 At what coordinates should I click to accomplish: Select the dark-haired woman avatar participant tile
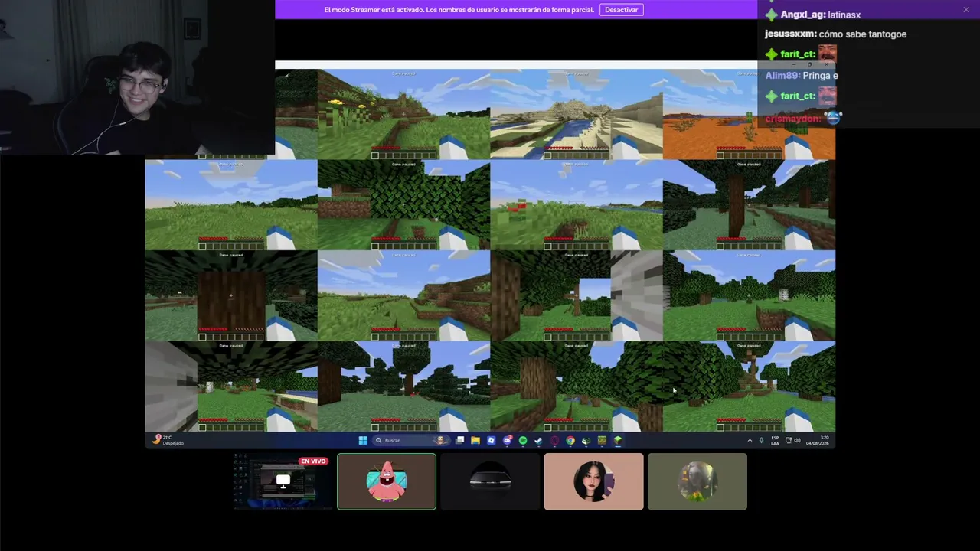pos(593,481)
